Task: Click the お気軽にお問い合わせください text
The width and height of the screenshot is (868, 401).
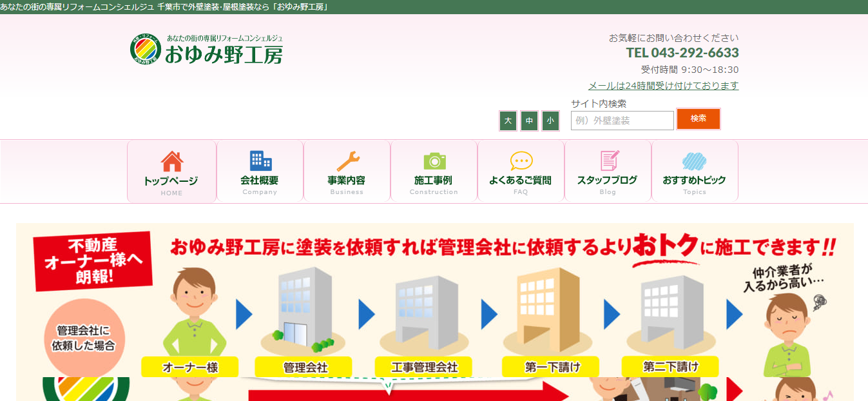Action: (x=674, y=38)
